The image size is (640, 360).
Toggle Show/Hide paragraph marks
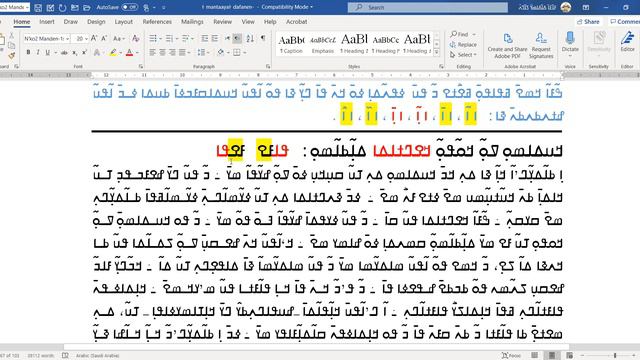263,38
